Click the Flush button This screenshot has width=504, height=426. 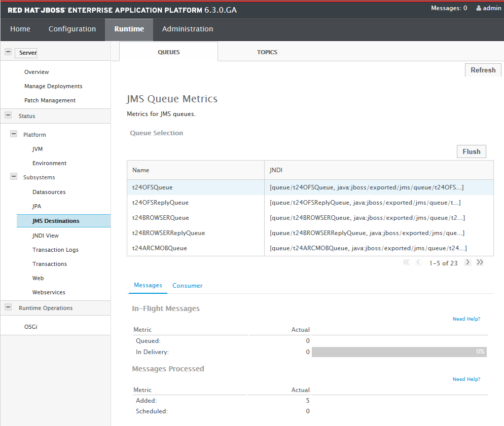471,151
